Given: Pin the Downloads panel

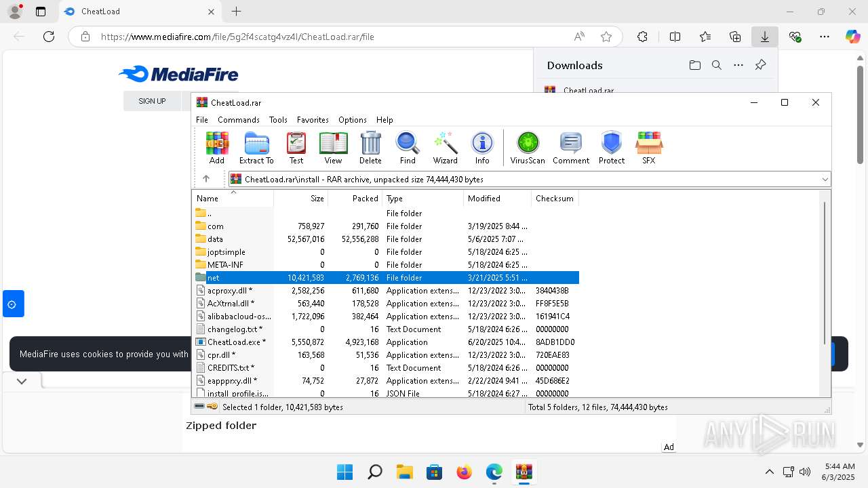Looking at the screenshot, I should 760,65.
